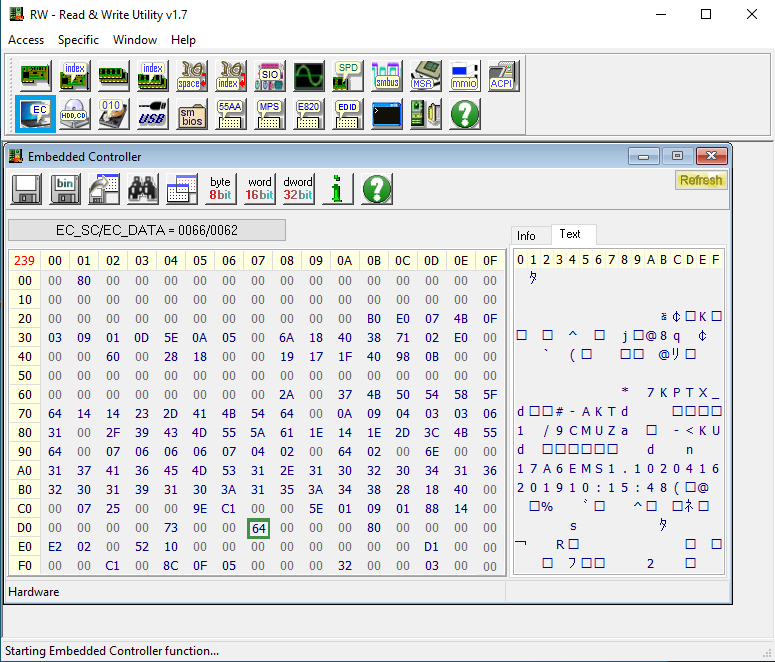Switch view to byte 8bit
775x662 pixels.
click(220, 189)
